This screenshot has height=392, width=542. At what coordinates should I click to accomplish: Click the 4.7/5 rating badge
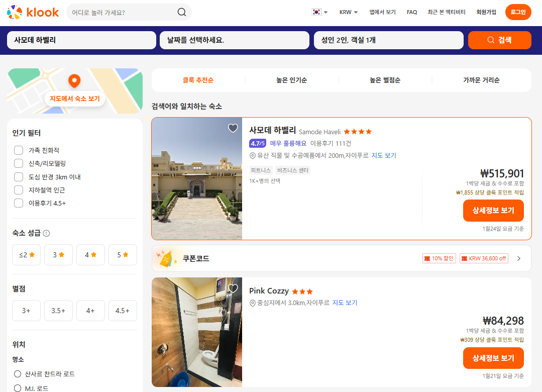(258, 143)
